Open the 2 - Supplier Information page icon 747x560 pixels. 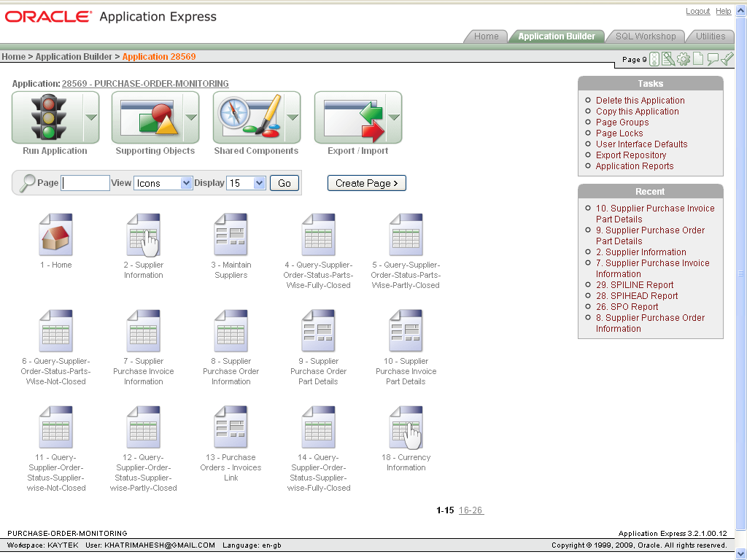click(x=144, y=234)
